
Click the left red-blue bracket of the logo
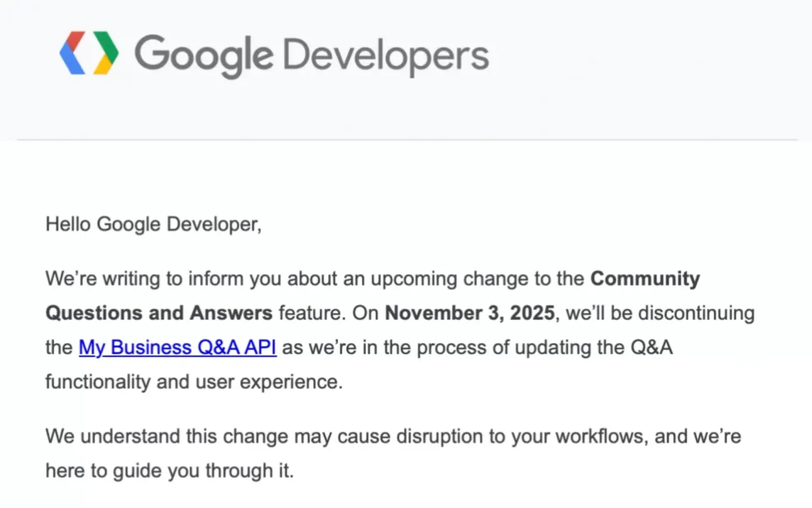click(x=72, y=53)
